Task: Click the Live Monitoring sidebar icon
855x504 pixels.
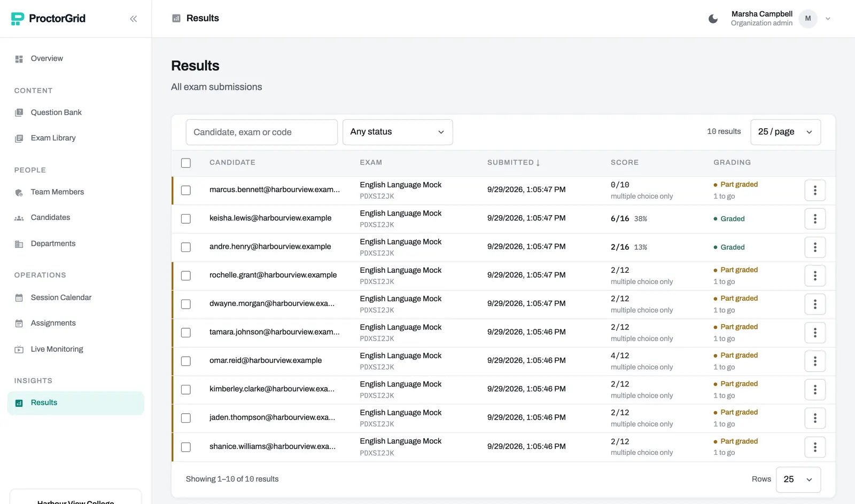Action: pos(19,350)
